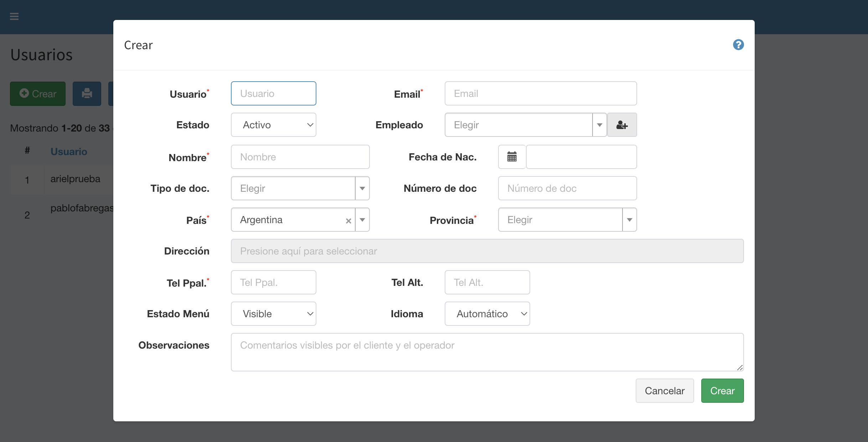This screenshot has height=442, width=868.
Task: Expand the Tipo de doc. dropdown arrow
Action: pyautogui.click(x=362, y=189)
